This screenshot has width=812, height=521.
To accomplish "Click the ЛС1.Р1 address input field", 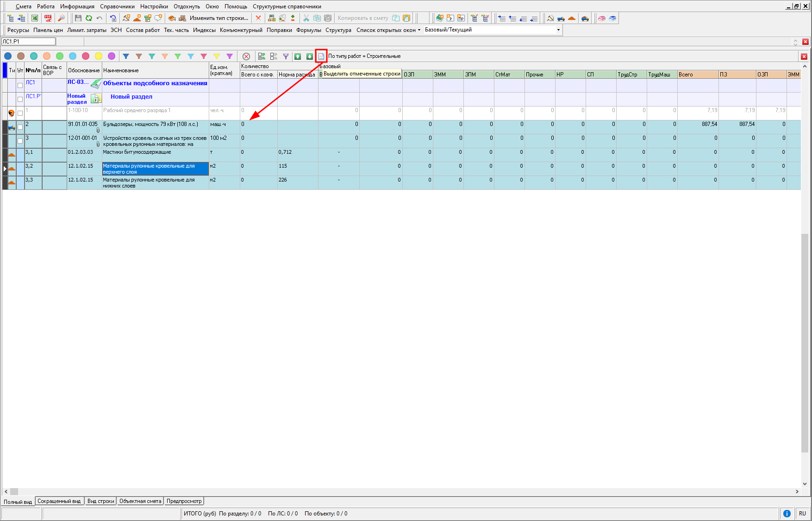I will point(29,42).
